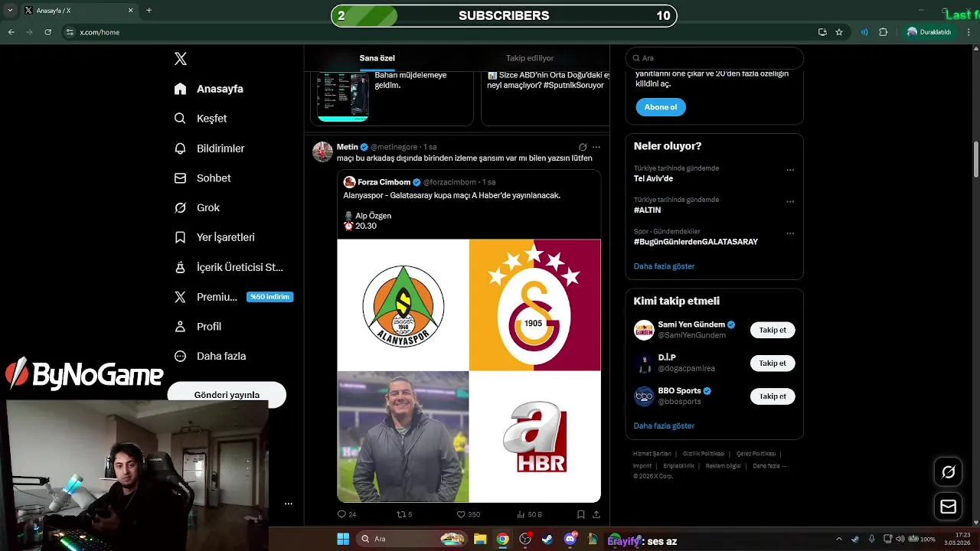Switch to Sana özel tab

point(377,58)
